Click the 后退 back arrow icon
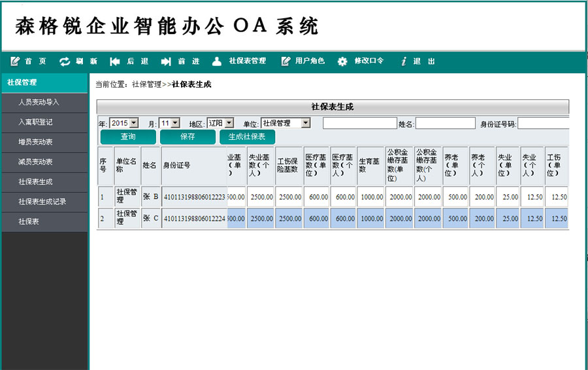The width and height of the screenshot is (588, 370). pos(115,61)
